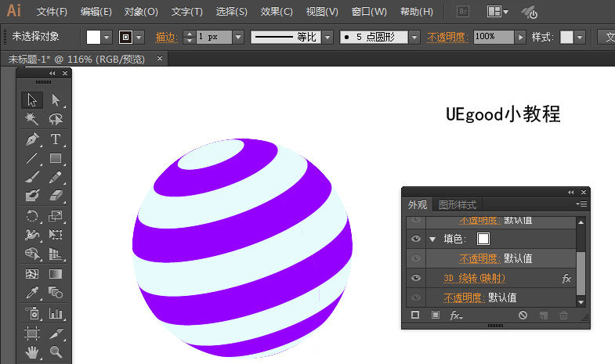
Task: Open the 窗口(W) menu
Action: pos(369,12)
